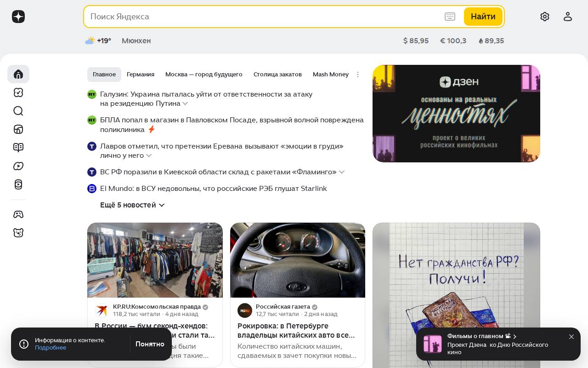Open El Mundo Starlink headline
588x368 pixels.
pyautogui.click(x=214, y=189)
